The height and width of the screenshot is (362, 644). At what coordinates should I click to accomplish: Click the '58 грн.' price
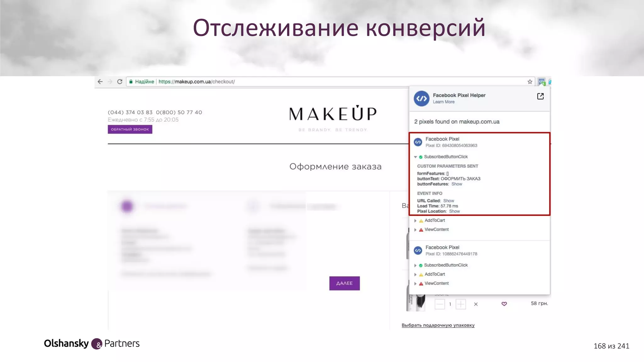[x=539, y=304]
